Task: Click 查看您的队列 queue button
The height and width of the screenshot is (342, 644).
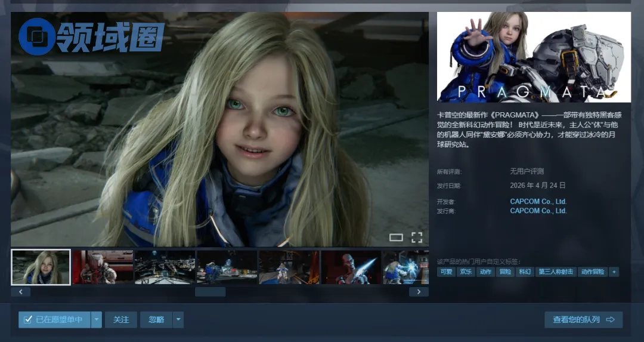Action: (583, 320)
